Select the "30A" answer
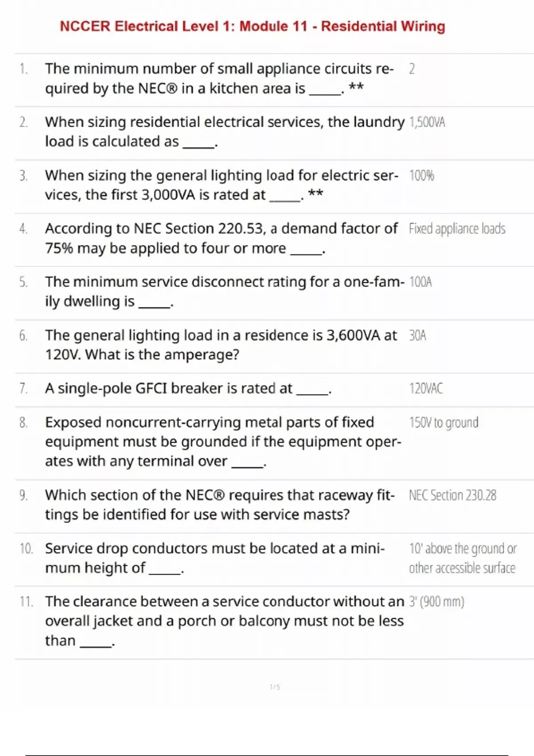This screenshot has height=756, width=534. [x=417, y=336]
